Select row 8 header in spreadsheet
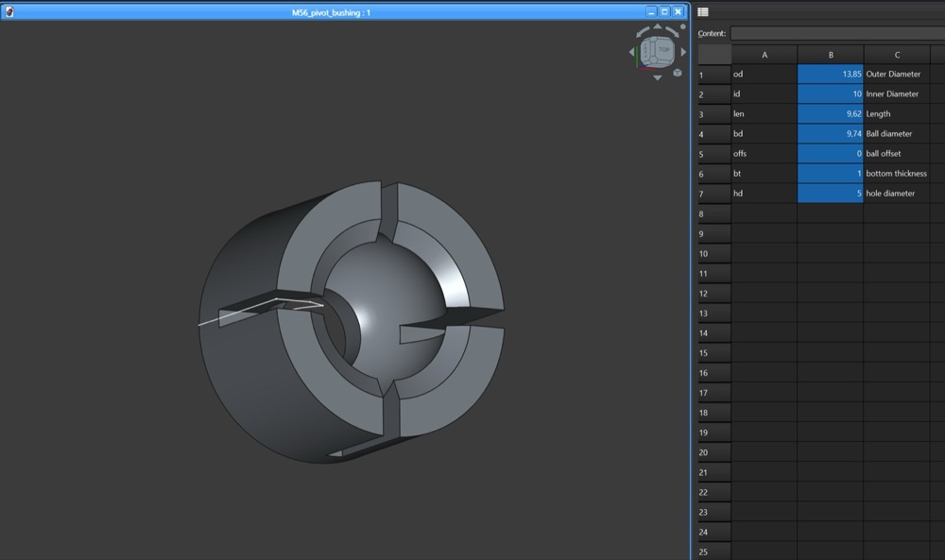This screenshot has height=560, width=945. (714, 213)
